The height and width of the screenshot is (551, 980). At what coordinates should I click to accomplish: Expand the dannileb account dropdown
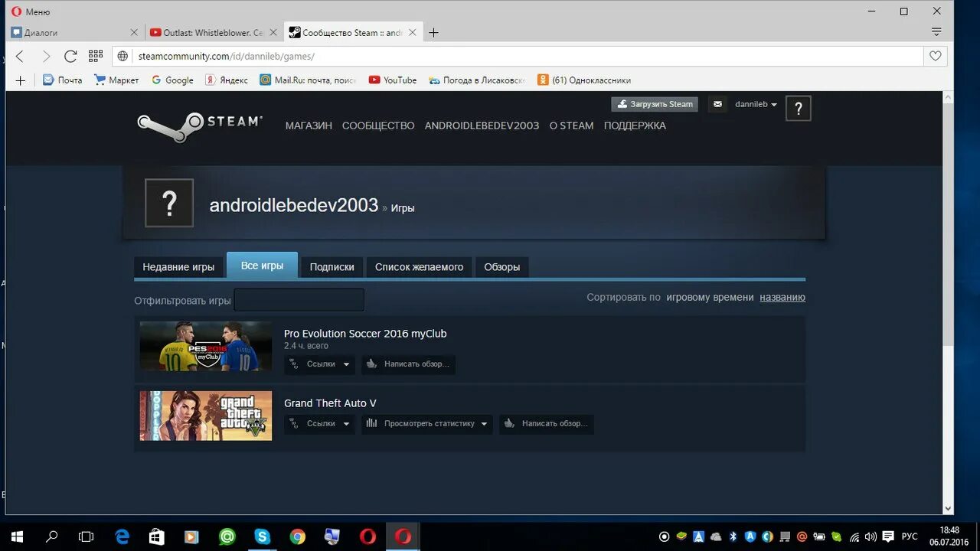(756, 104)
